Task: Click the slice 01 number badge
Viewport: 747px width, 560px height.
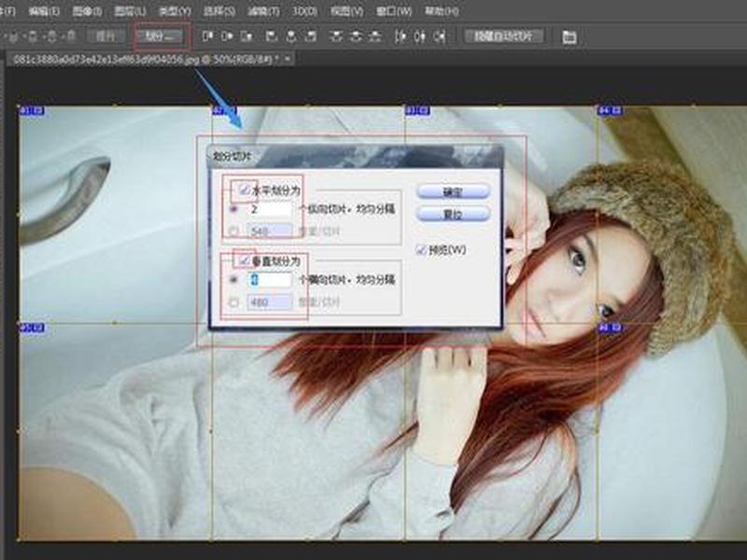Action: (32, 111)
